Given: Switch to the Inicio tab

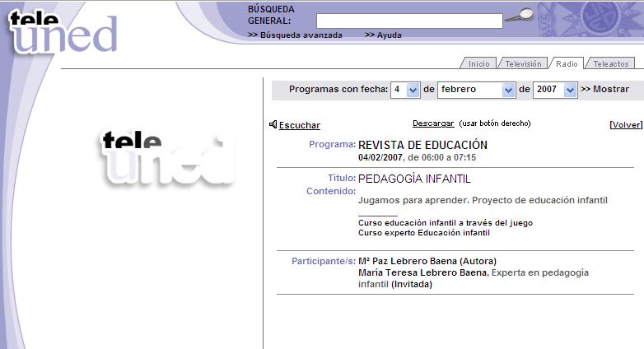Looking at the screenshot, I should (478, 63).
